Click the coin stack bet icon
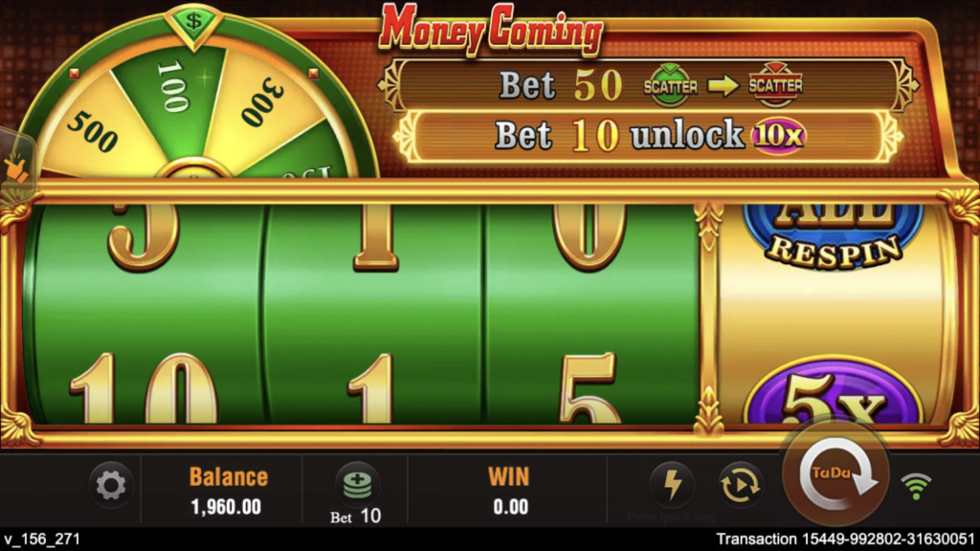 [357, 485]
